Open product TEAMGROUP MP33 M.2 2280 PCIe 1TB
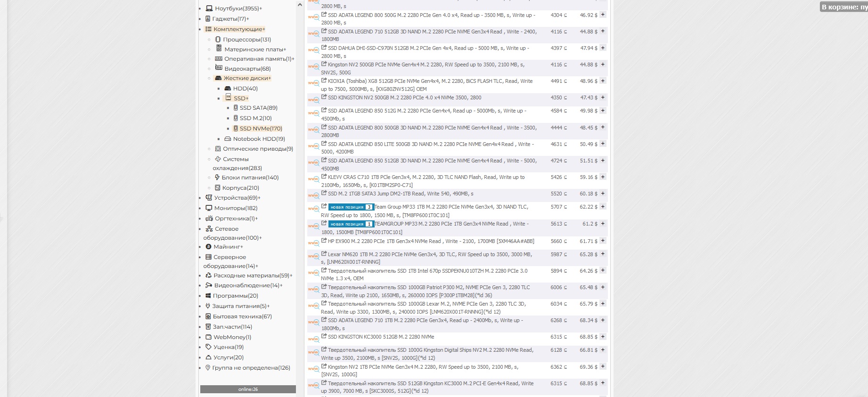Viewport: 868px width, 397px height. click(425, 228)
